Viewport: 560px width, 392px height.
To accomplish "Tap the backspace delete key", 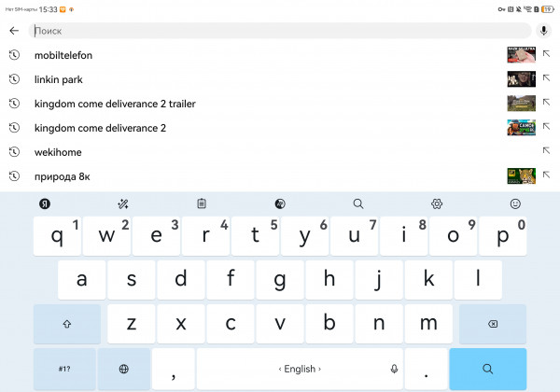I will pos(493,324).
